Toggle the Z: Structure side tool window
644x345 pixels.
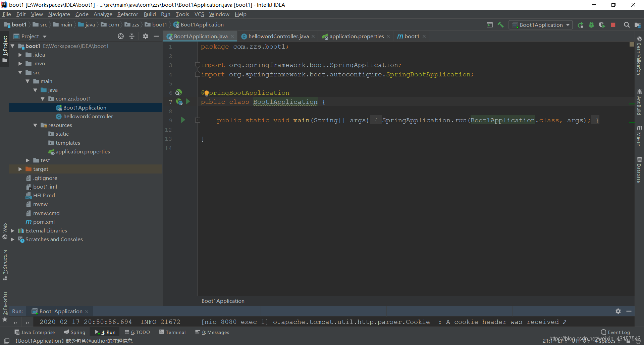[x=5, y=265]
